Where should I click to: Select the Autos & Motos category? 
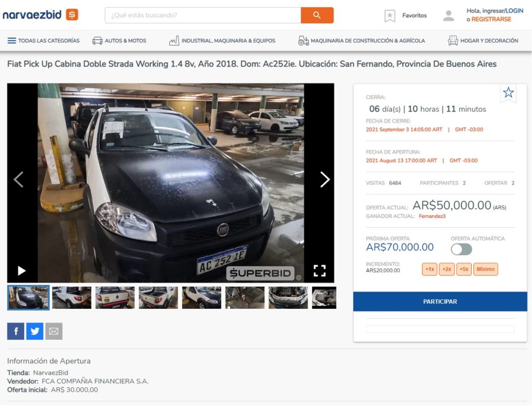[119, 40]
